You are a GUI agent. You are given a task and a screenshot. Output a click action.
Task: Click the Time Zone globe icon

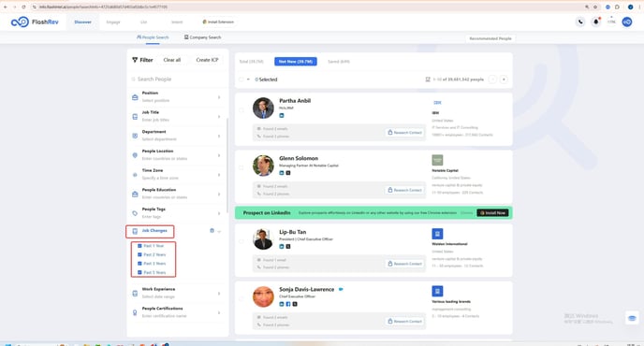point(135,175)
